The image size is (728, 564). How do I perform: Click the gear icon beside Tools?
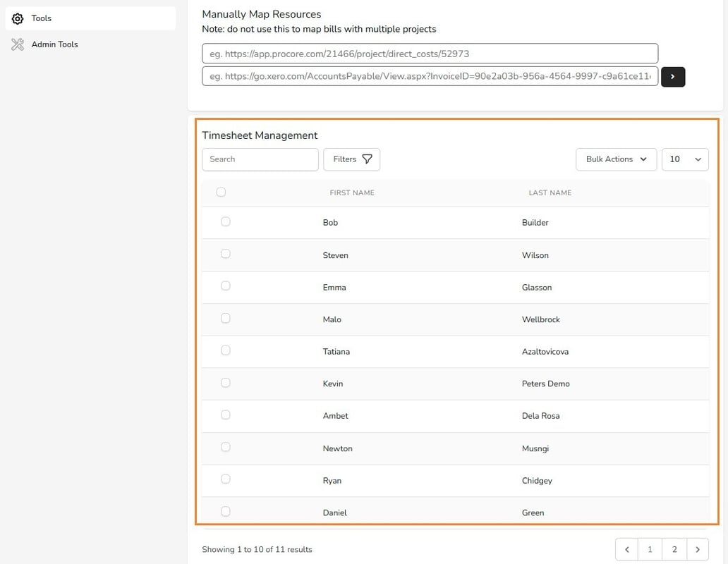click(17, 18)
